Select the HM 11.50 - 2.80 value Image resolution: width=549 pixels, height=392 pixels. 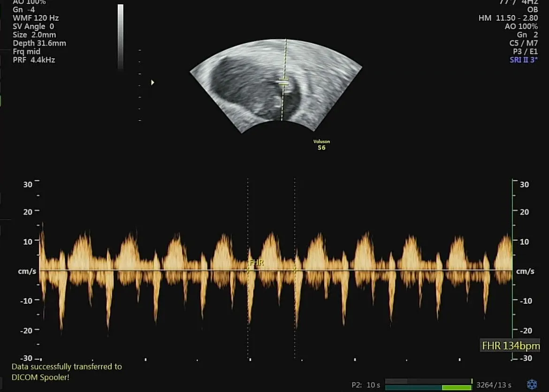[x=508, y=18]
